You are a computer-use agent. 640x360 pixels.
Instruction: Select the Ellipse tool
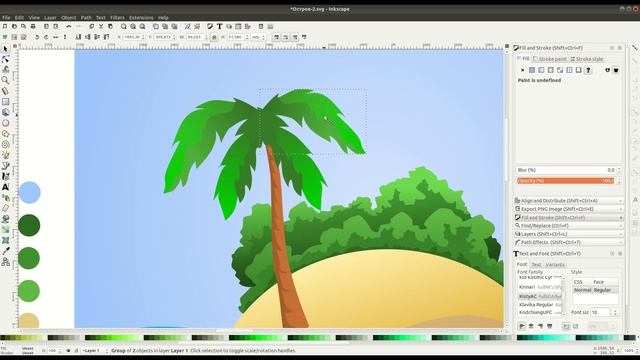pyautogui.click(x=5, y=123)
